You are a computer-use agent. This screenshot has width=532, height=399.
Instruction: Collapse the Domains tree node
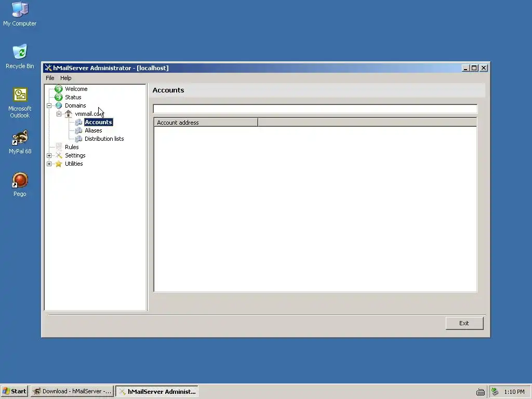[x=49, y=105]
